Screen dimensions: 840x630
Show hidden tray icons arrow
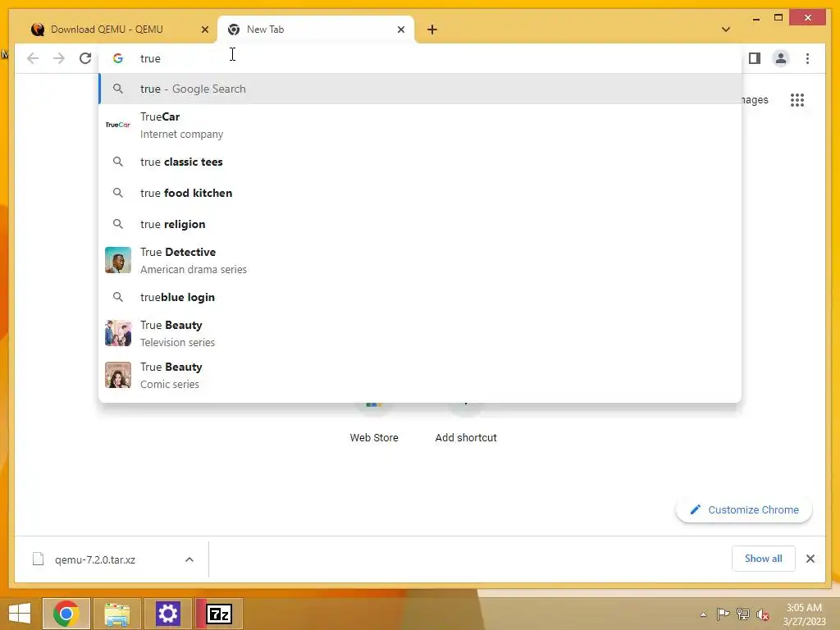click(703, 614)
